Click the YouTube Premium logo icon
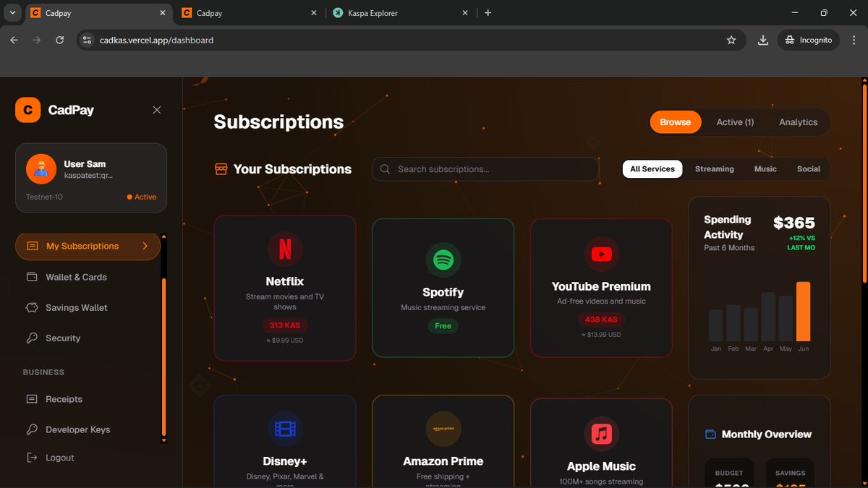This screenshot has height=488, width=868. point(601,254)
